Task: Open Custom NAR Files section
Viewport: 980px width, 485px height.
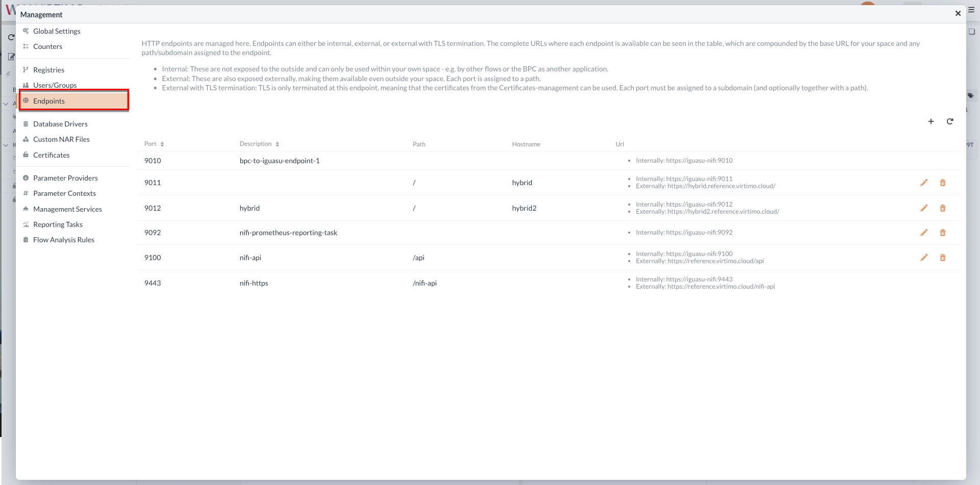Action: point(61,139)
